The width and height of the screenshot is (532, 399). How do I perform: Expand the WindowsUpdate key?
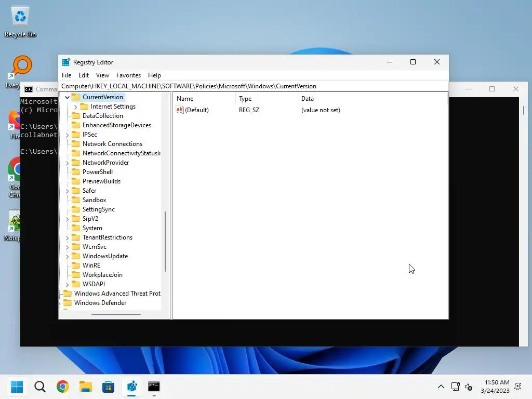point(67,257)
